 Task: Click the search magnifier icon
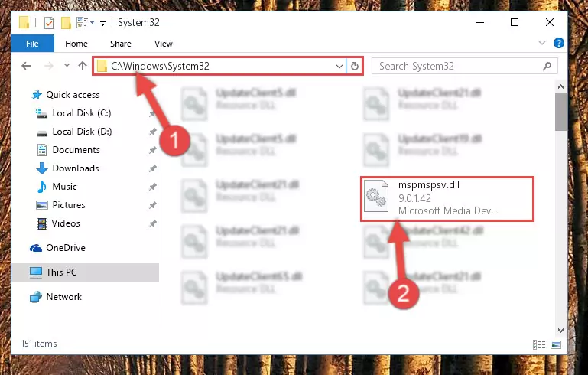[x=547, y=67]
